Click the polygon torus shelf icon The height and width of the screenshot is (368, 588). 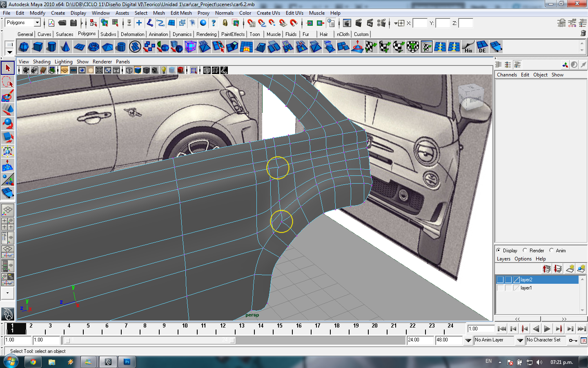tap(94, 47)
